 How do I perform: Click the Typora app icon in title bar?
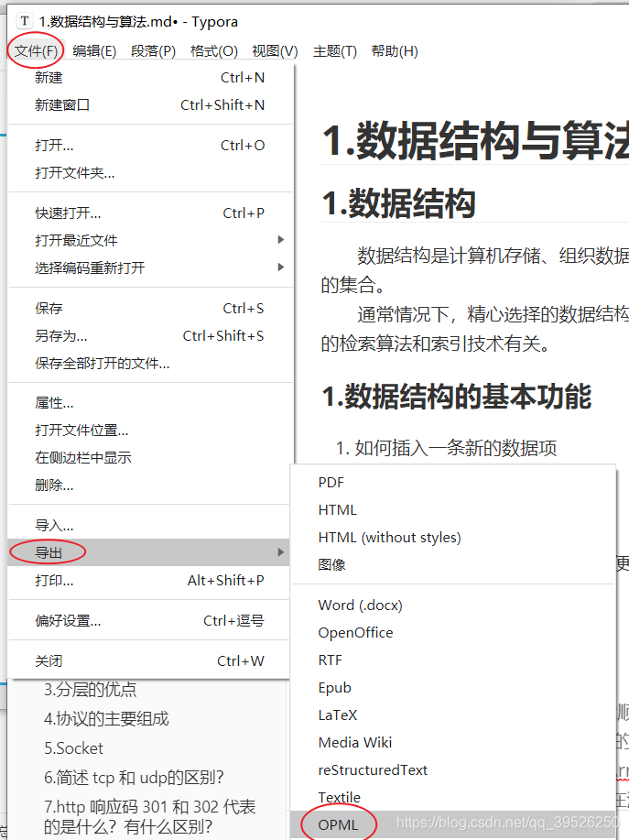pyautogui.click(x=25, y=21)
